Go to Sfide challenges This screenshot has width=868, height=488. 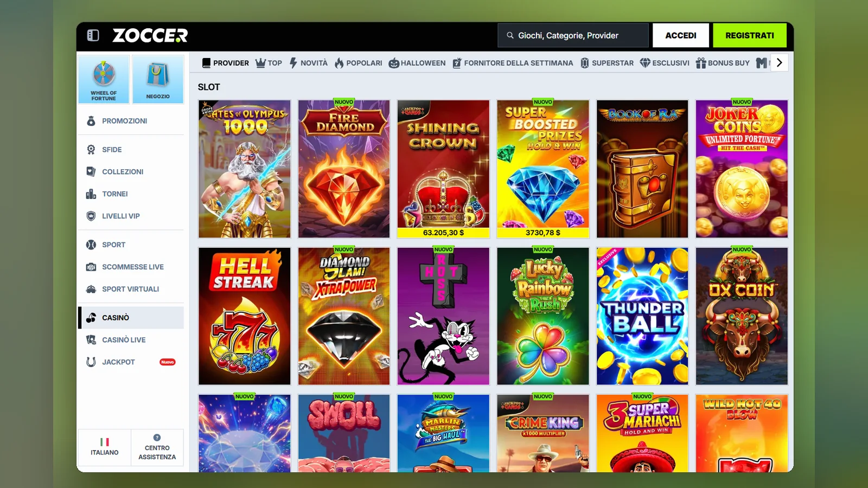[131, 150]
